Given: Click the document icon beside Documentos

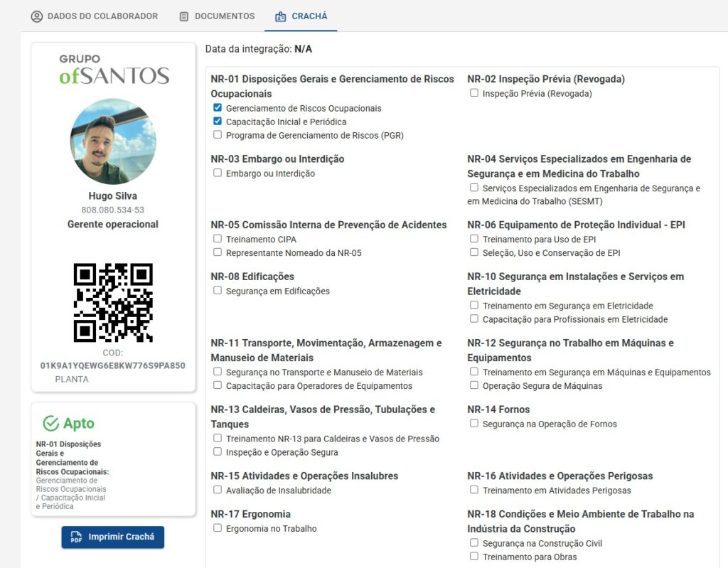Looking at the screenshot, I should click(x=184, y=16).
